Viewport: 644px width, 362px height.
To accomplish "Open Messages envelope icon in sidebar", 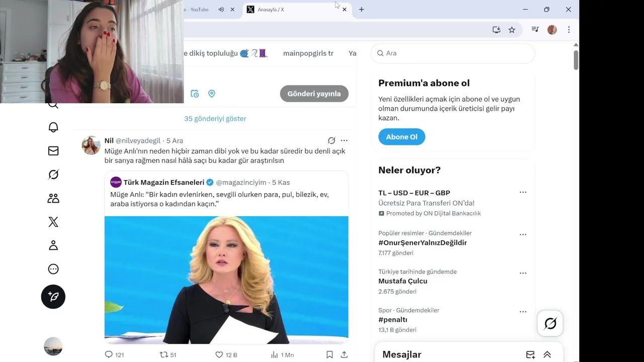I will [53, 151].
